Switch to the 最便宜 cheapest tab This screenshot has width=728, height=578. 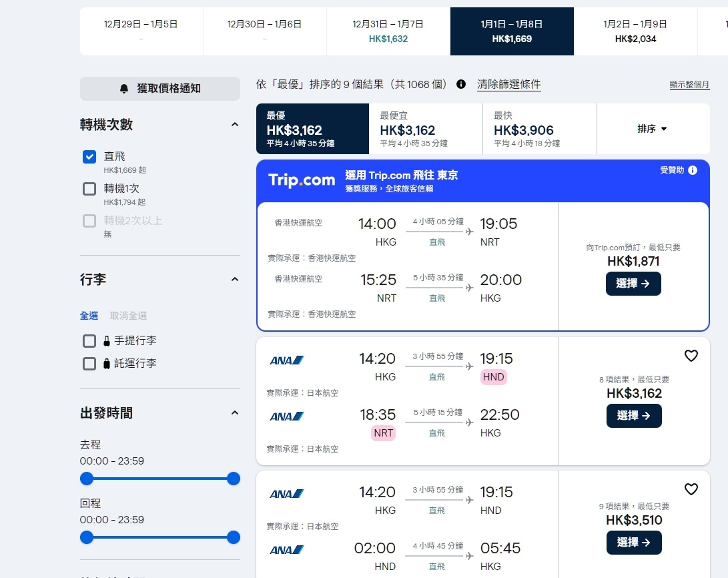click(x=425, y=129)
